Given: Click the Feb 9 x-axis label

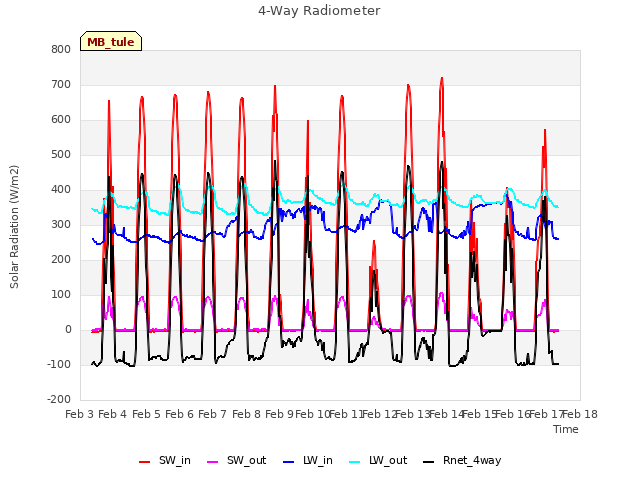Looking at the screenshot, I should [x=280, y=414].
